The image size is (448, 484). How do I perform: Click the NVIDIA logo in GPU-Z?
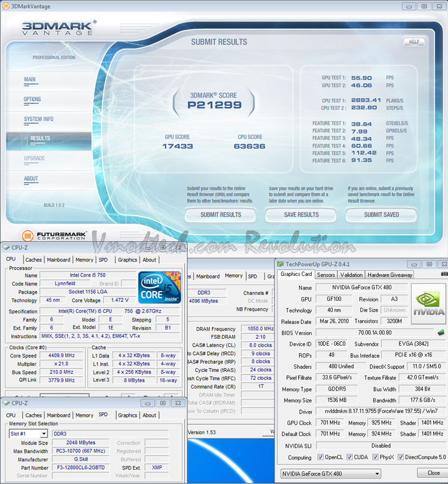click(x=428, y=304)
